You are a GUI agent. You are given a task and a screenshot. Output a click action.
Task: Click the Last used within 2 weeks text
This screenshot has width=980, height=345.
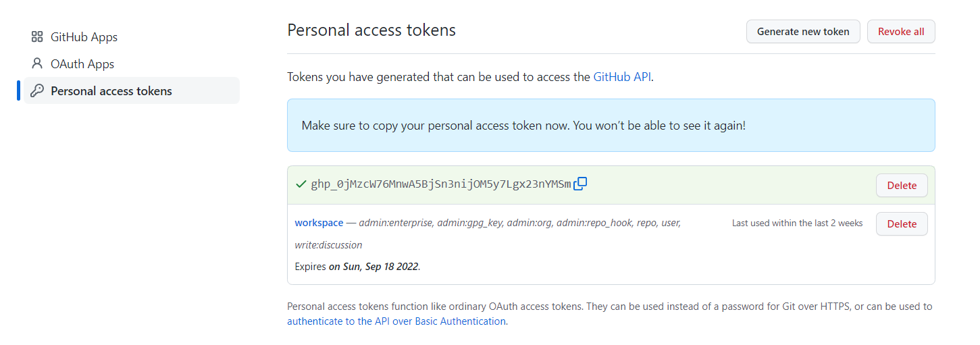point(797,223)
